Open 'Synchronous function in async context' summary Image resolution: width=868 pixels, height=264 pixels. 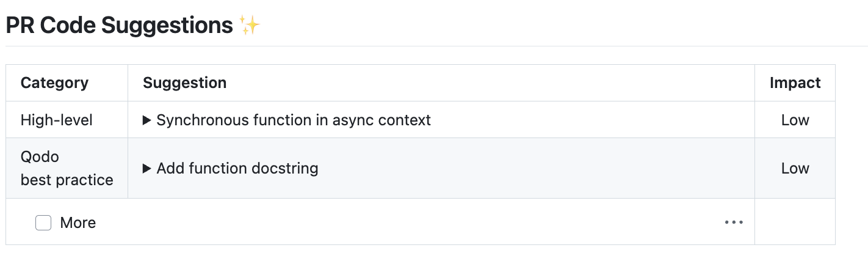[x=294, y=120]
